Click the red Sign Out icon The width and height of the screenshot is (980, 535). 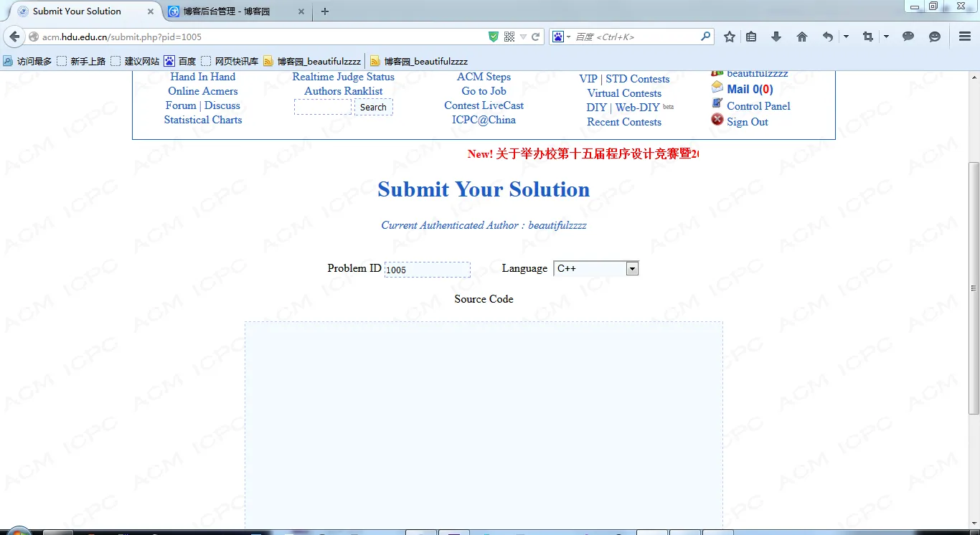[717, 120]
